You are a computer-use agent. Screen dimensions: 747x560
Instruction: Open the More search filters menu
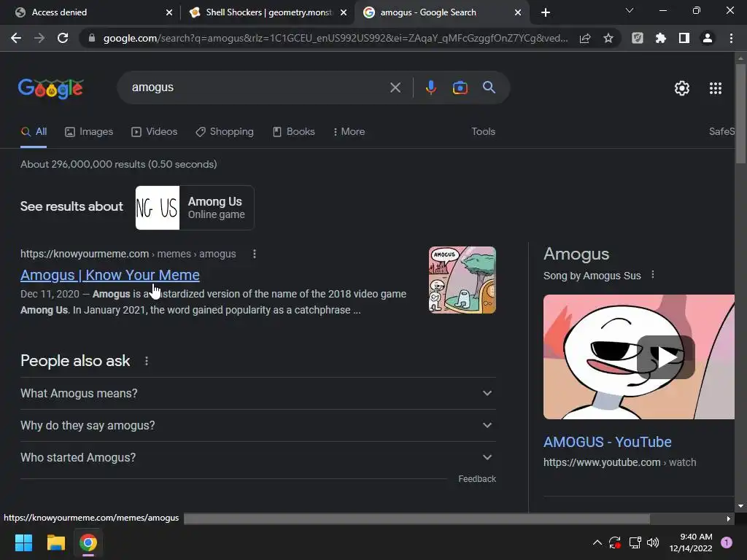tap(349, 131)
